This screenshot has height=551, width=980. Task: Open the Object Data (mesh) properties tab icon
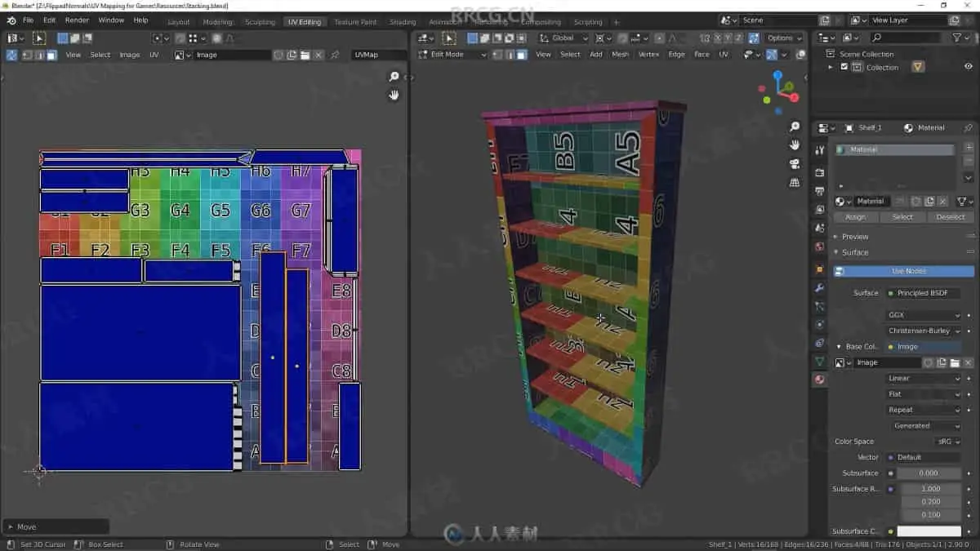click(x=820, y=361)
